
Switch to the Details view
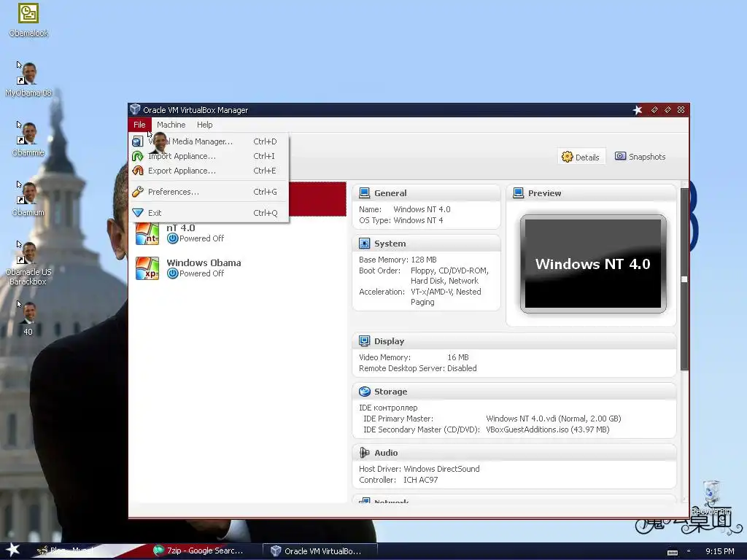click(x=581, y=157)
